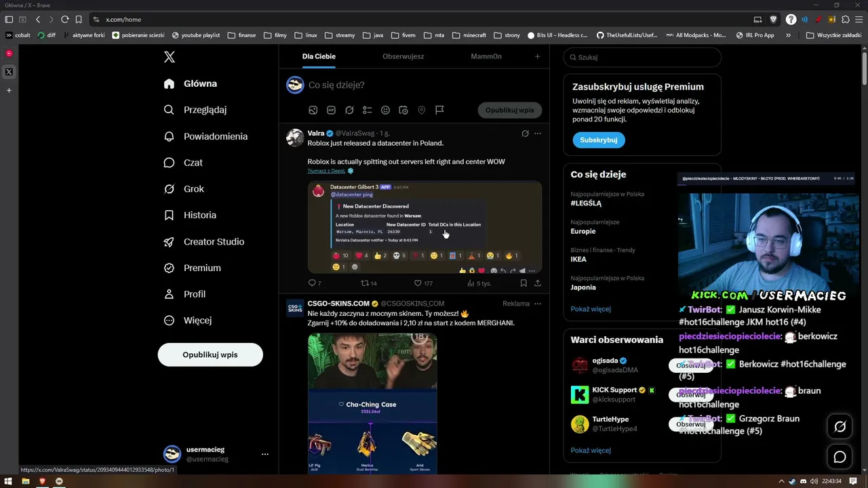Ask Grok about Valra's post
This screenshot has height=488, width=868.
point(525,134)
